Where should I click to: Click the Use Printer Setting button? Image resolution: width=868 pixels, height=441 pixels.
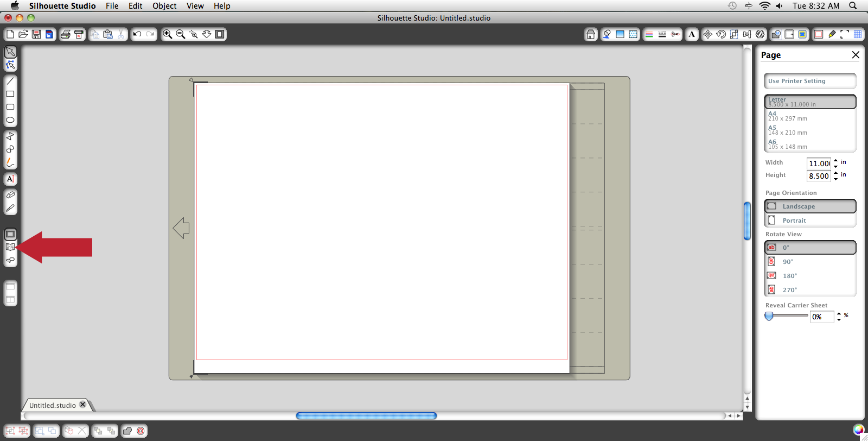coord(810,81)
